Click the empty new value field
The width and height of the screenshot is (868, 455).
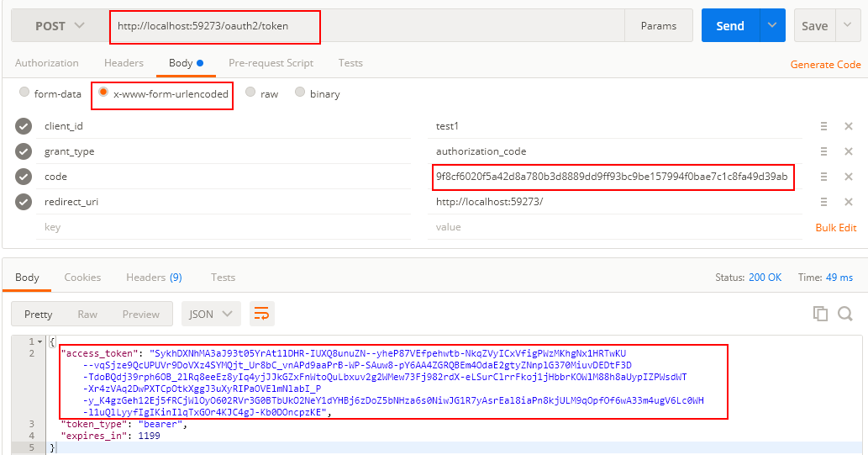[x=615, y=227]
